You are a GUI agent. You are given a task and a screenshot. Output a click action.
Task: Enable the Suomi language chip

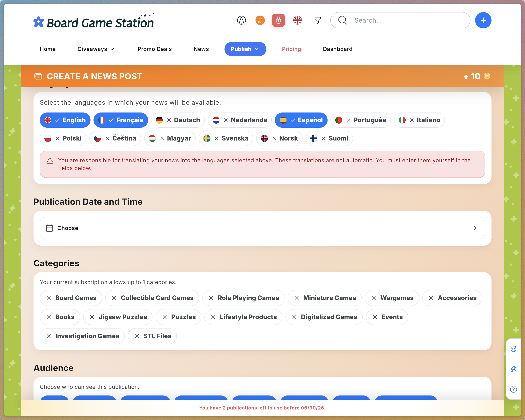(x=329, y=138)
